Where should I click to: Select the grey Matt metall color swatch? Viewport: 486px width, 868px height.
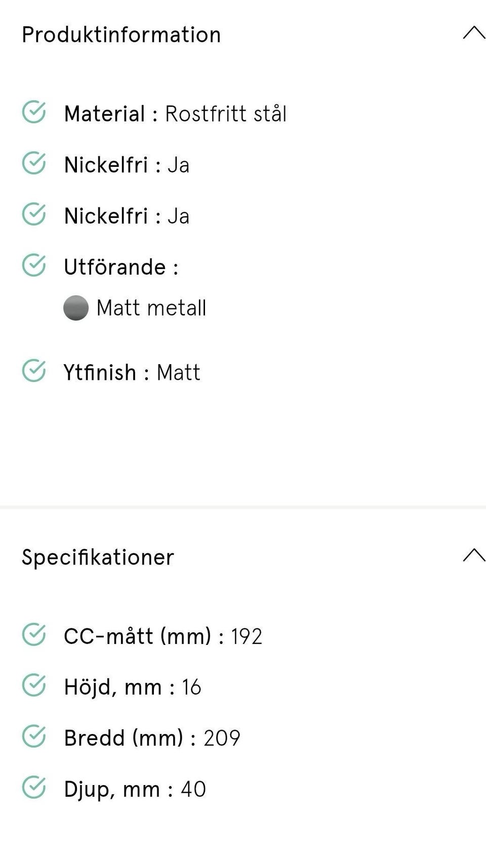pos(76,308)
